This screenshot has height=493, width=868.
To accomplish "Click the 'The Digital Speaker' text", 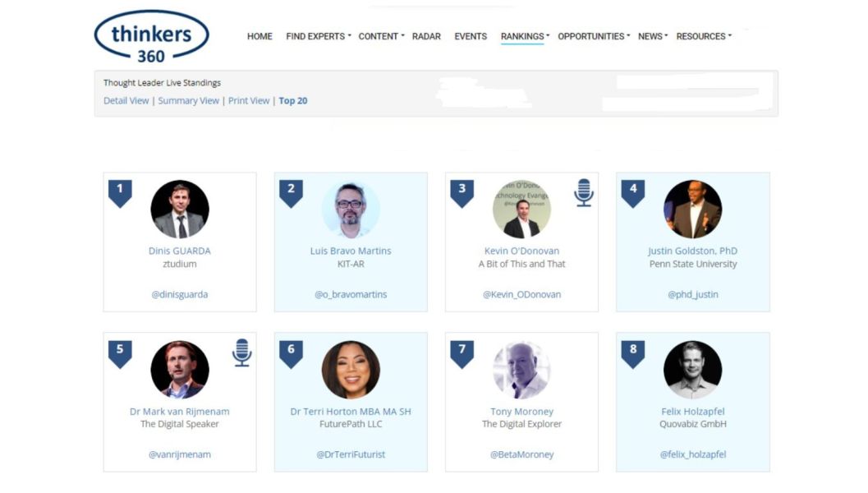I will tap(179, 424).
